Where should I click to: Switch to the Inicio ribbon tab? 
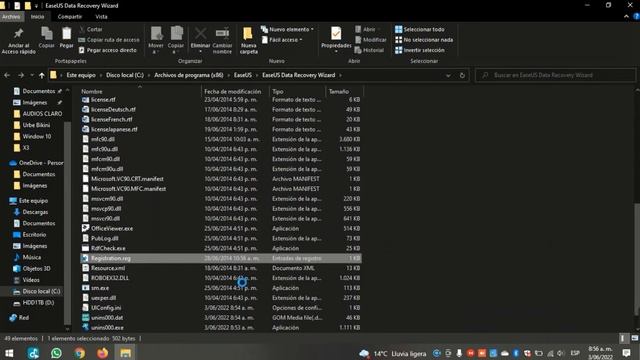tap(38, 17)
